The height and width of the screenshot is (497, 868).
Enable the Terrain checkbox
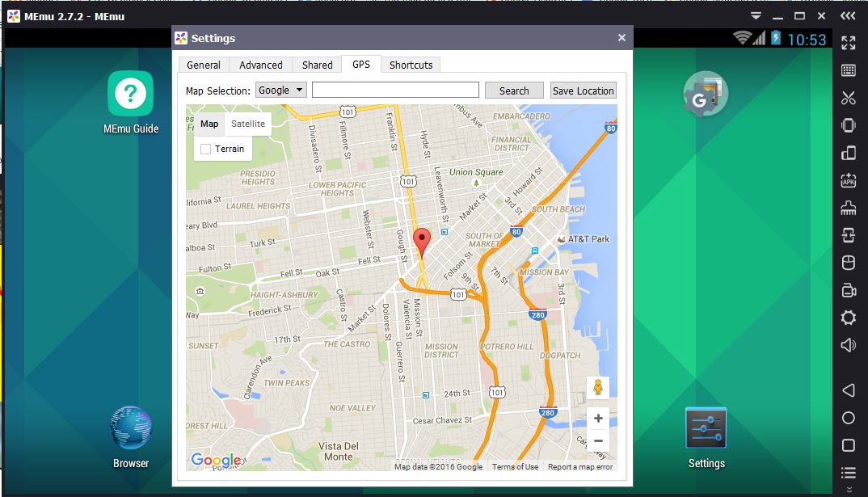point(206,149)
